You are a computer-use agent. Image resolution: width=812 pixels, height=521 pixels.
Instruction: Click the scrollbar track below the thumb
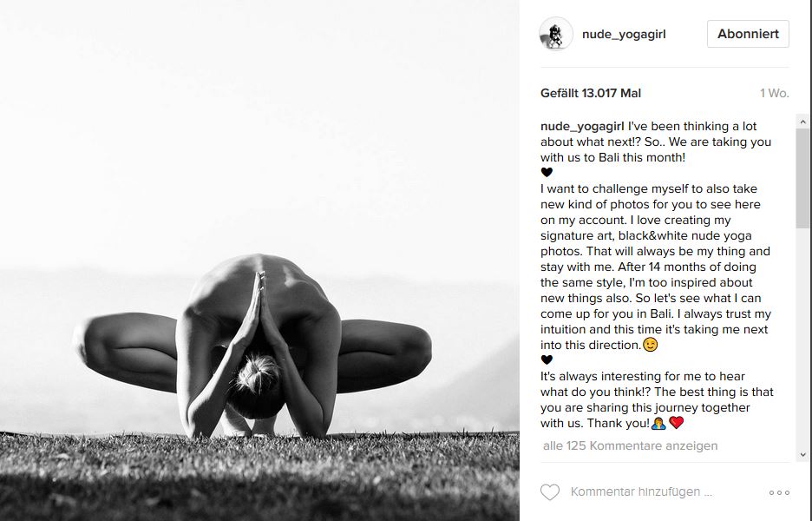point(803,338)
